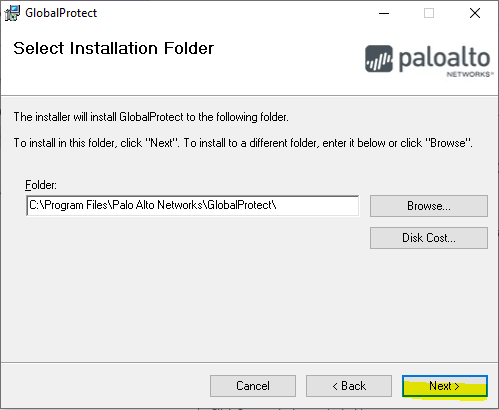This screenshot has height=410, width=499.
Task: Click the 'To install in this folder' instructions
Action: 243,143
